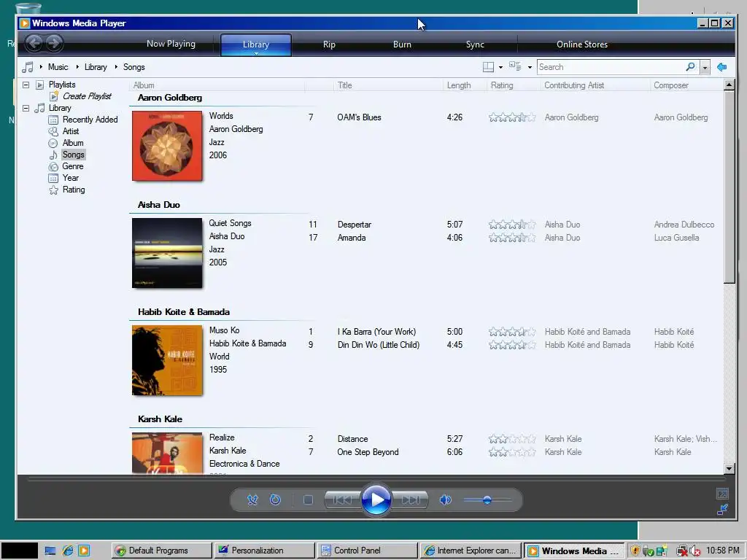Click the Back navigation arrow button
This screenshot has height=560, width=747.
tap(34, 44)
